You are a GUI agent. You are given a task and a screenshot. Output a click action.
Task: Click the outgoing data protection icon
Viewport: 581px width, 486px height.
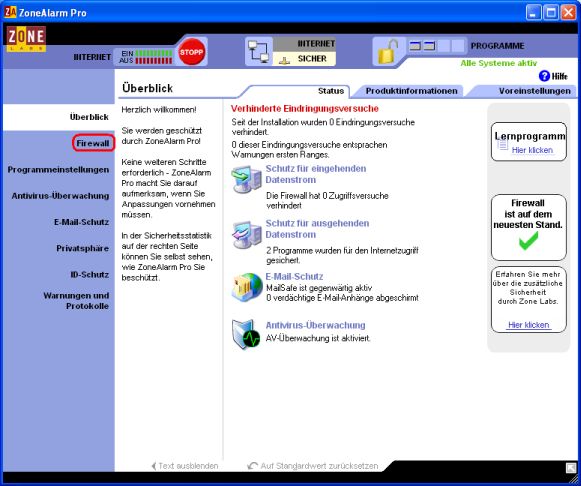click(247, 235)
